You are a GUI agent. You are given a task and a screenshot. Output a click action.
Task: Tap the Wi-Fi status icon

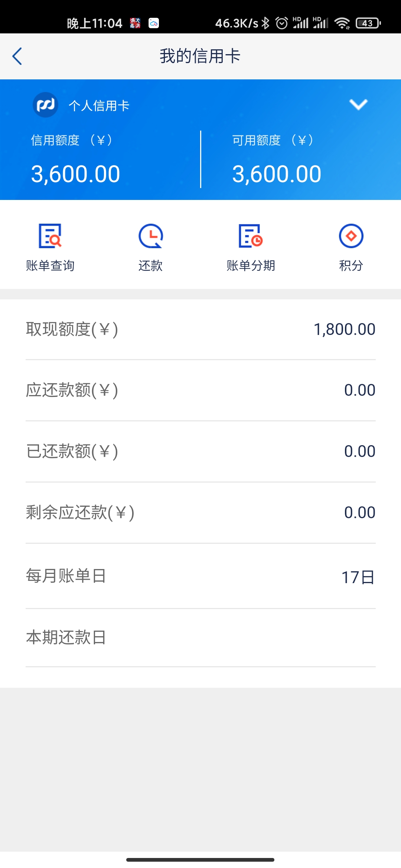pyautogui.click(x=342, y=23)
